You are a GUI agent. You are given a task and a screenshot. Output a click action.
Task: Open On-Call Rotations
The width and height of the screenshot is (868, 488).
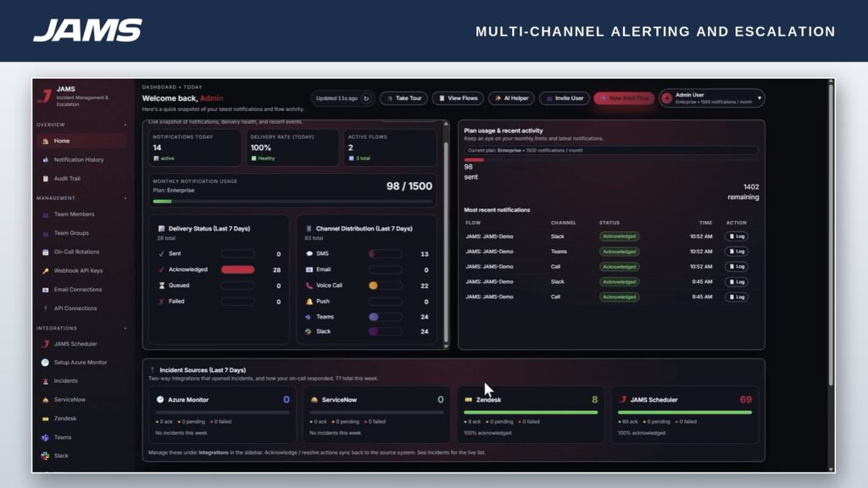(x=76, y=252)
